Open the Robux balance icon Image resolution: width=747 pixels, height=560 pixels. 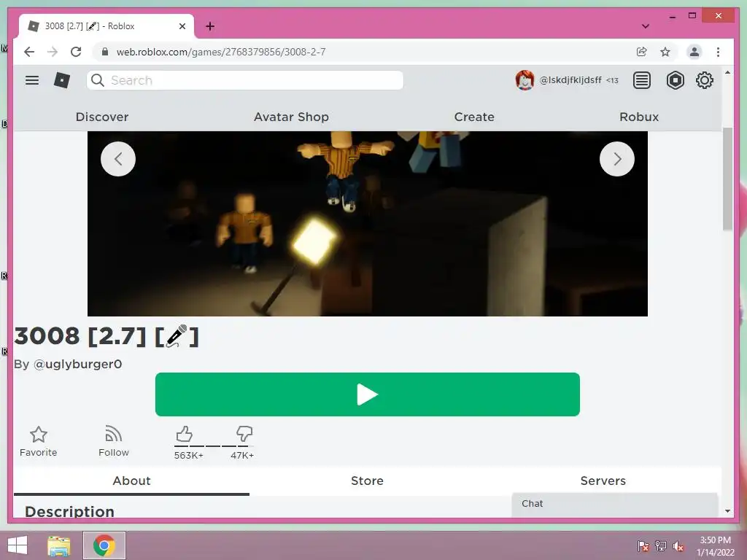pyautogui.click(x=675, y=80)
